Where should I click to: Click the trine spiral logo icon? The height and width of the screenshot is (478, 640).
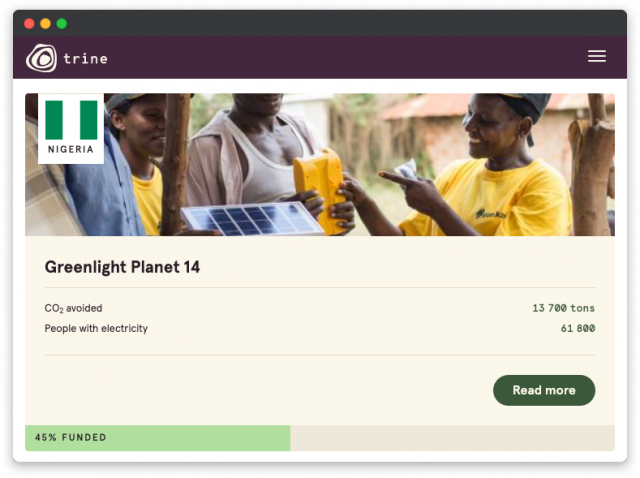(41, 58)
